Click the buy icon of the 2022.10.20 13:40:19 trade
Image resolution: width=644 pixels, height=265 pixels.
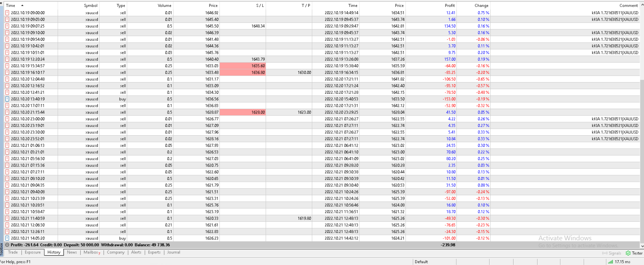coord(7,99)
